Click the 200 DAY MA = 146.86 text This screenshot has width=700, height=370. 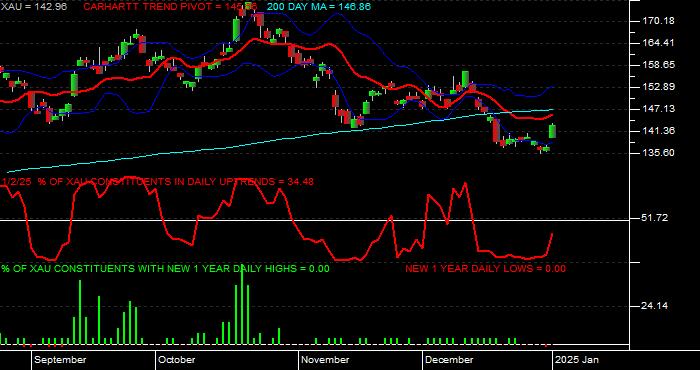[319, 7]
